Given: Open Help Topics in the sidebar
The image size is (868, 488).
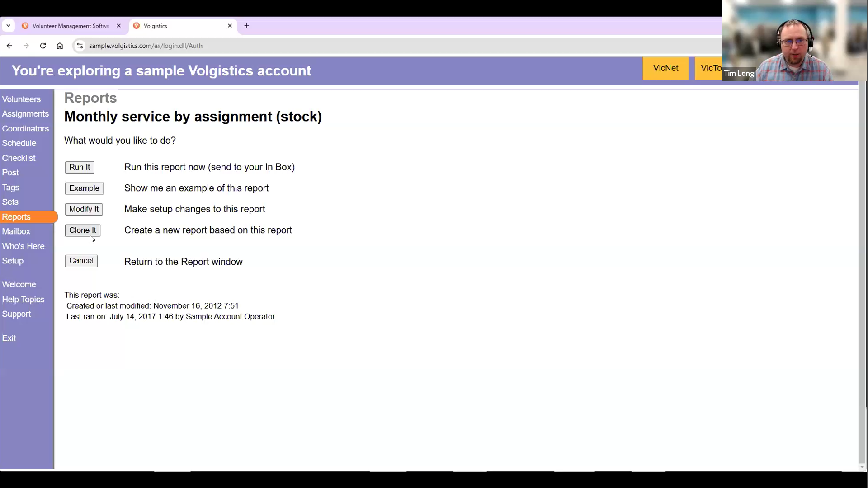Looking at the screenshot, I should 23,300.
